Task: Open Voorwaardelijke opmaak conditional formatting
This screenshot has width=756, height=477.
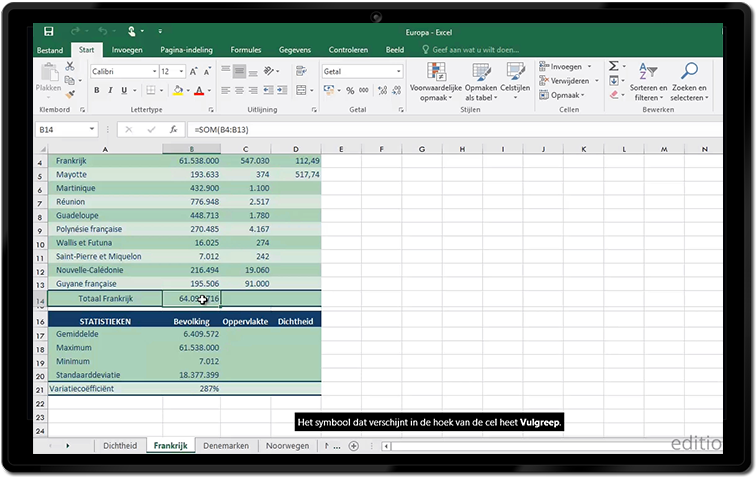Action: pos(436,75)
